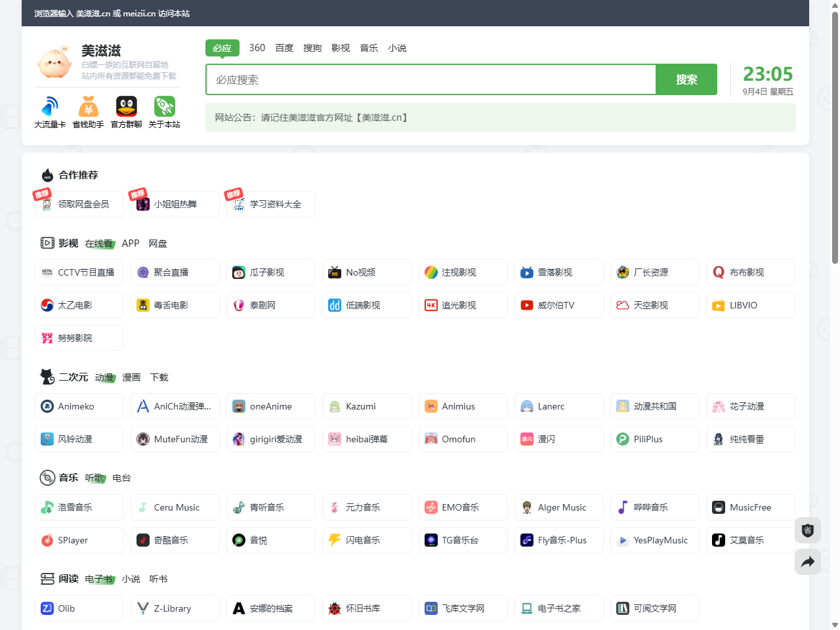The height and width of the screenshot is (630, 840).
Task: Select the 音乐 search tab
Action: click(369, 48)
